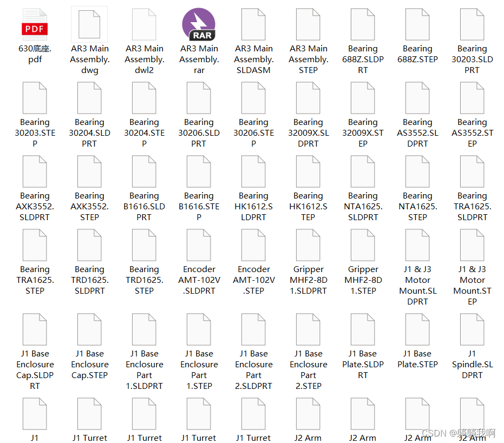Viewport: 504px width, 443px height.
Task: Select the Encoder AMT-102V.SLDPRT file icon
Action: point(199,245)
